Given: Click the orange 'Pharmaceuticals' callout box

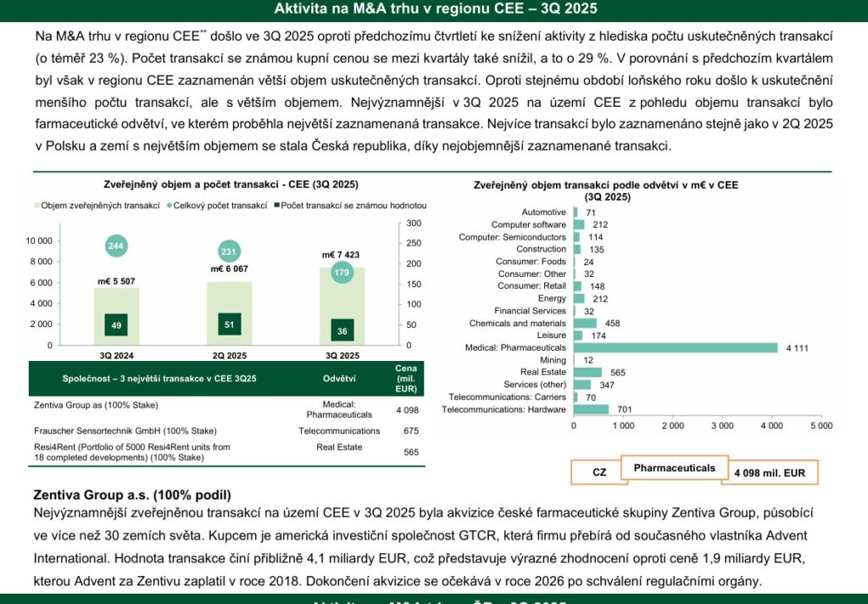Looking at the screenshot, I should pyautogui.click(x=674, y=468).
